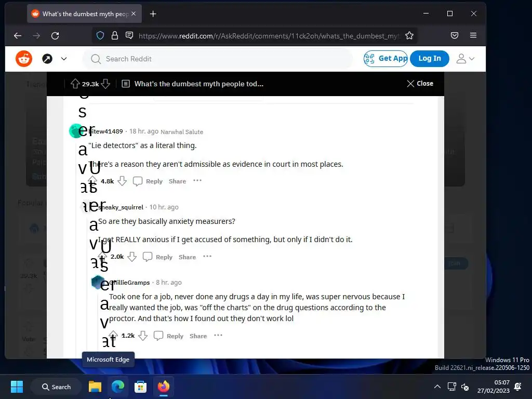Reload the page with the refresh icon
This screenshot has width=532, height=399.
click(x=55, y=36)
